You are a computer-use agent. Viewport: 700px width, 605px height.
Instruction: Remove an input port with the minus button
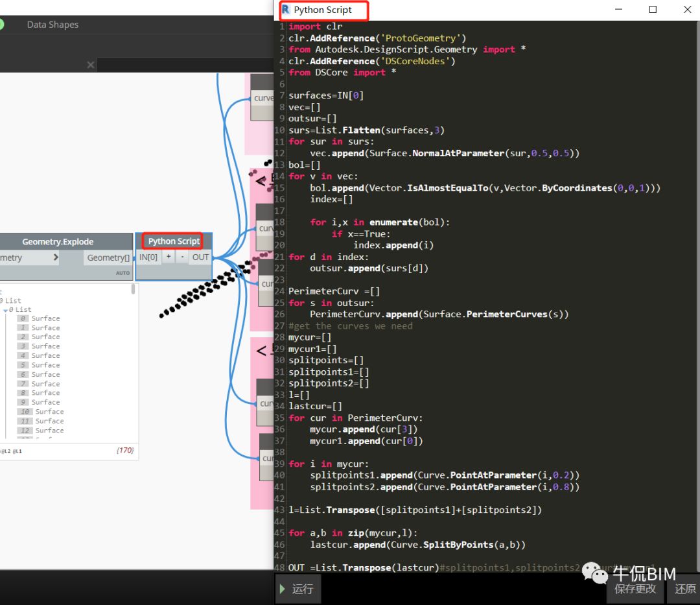tap(182, 257)
